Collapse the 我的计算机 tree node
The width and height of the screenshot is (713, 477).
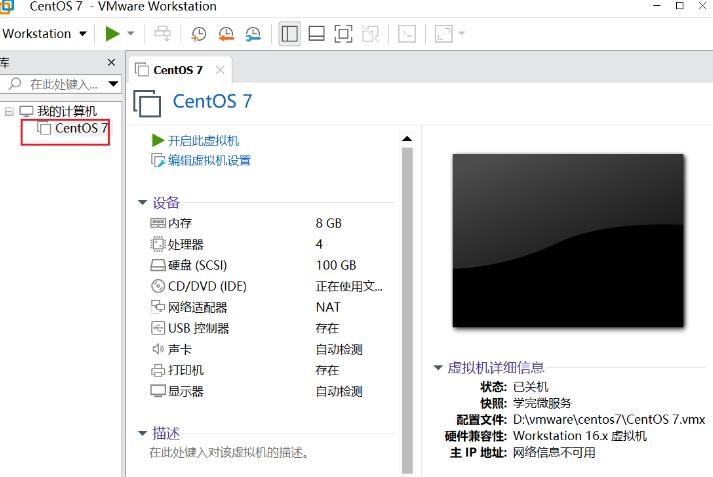[9, 111]
